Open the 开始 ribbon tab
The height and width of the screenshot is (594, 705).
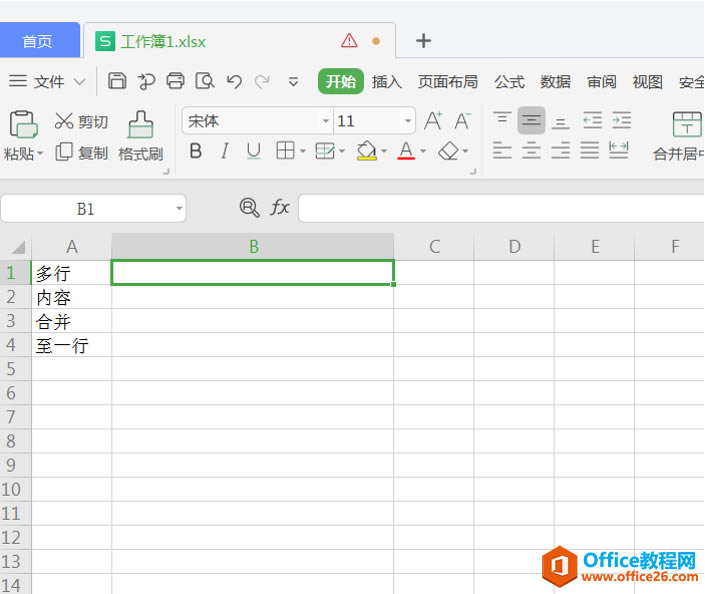point(341,81)
